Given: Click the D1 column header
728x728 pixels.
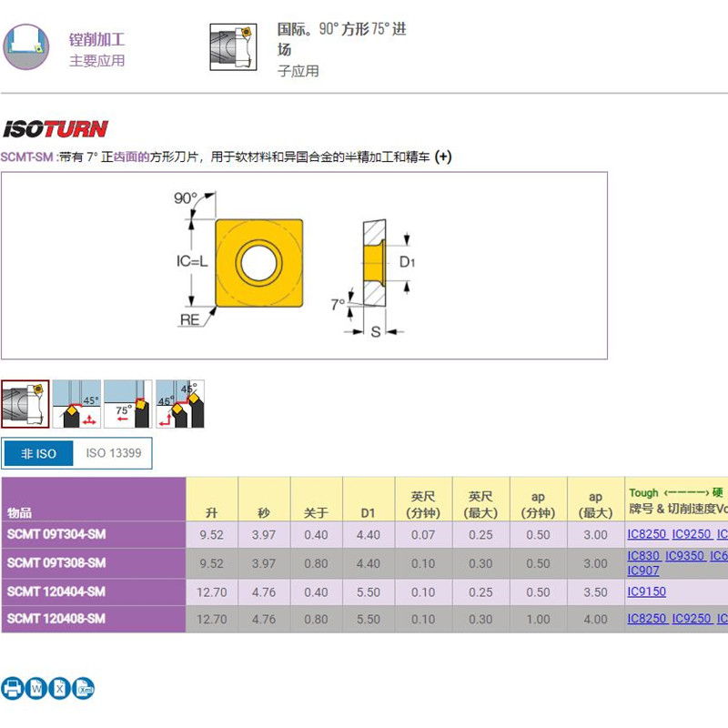Looking at the screenshot, I should (368, 512).
